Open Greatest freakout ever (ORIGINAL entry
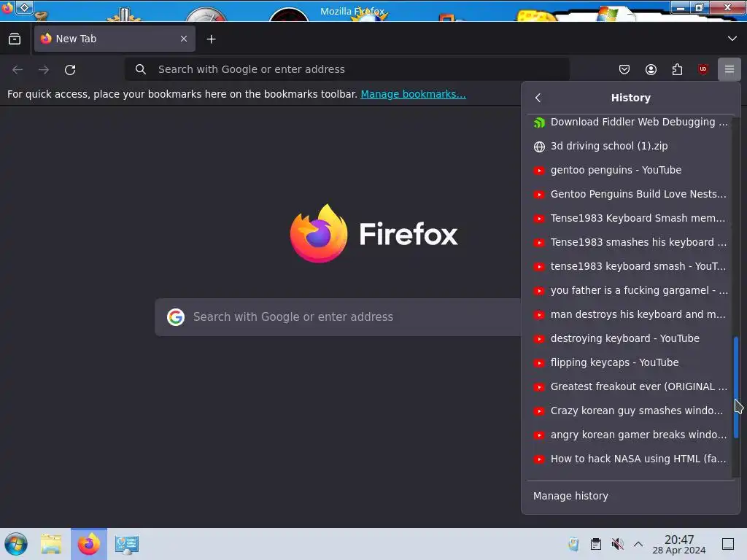 pyautogui.click(x=630, y=386)
